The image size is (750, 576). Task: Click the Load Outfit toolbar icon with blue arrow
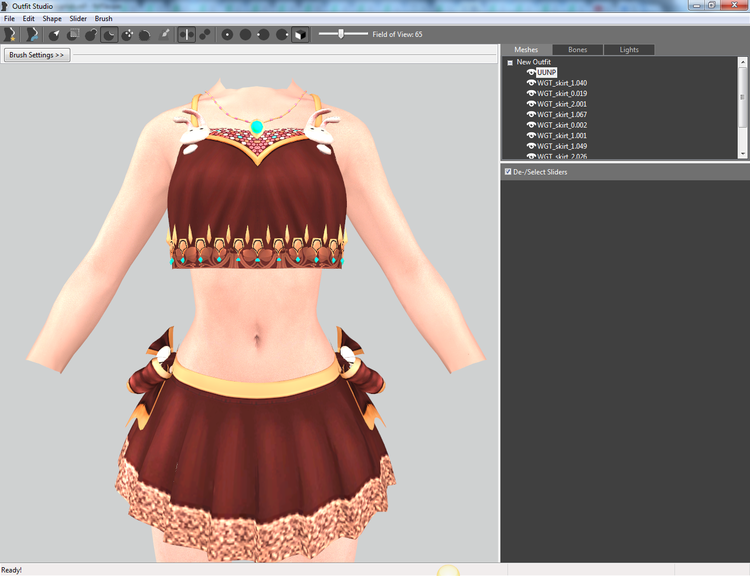coord(32,34)
